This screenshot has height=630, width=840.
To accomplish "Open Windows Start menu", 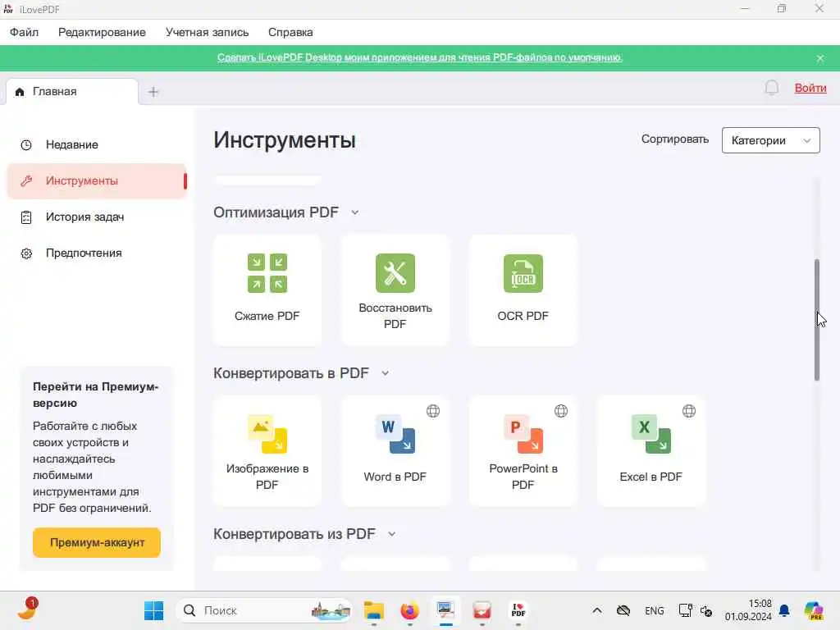I will click(153, 610).
